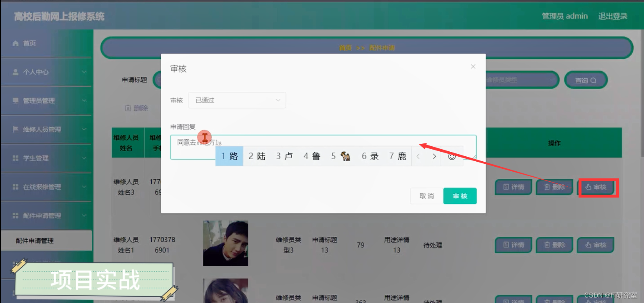This screenshot has height=303, width=644.
Task: Go to previous IME candidate page
Action: tap(418, 156)
